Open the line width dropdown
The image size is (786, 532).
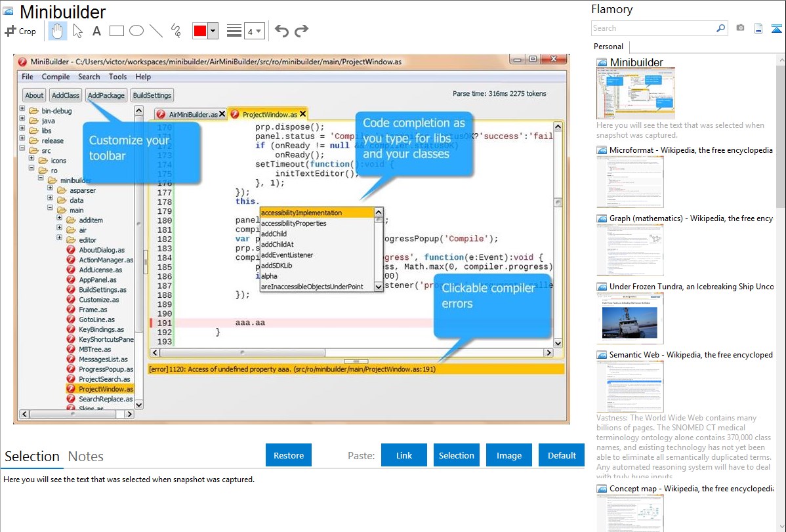point(254,31)
